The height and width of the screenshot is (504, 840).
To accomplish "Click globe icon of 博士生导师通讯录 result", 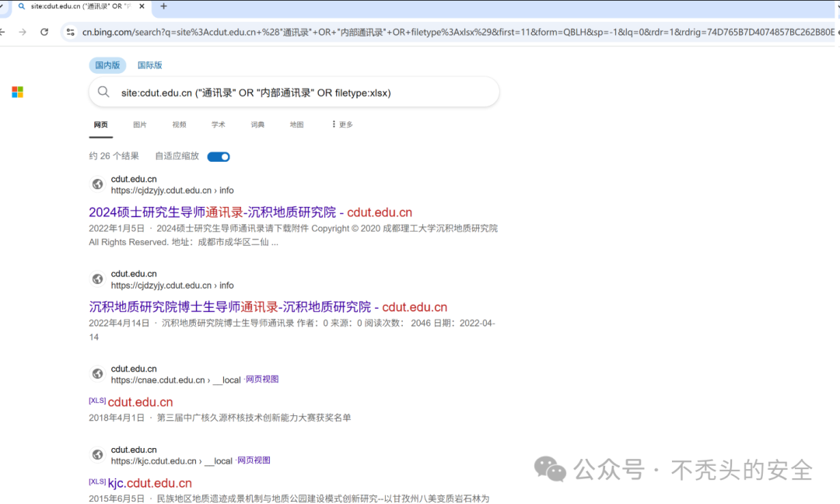I will point(97,279).
